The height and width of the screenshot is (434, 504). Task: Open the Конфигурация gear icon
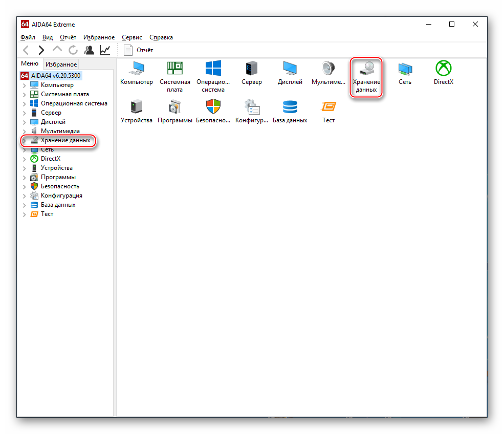tap(252, 111)
